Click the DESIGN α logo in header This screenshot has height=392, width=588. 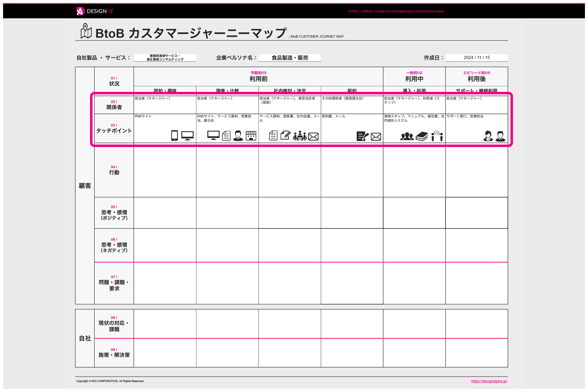click(95, 11)
